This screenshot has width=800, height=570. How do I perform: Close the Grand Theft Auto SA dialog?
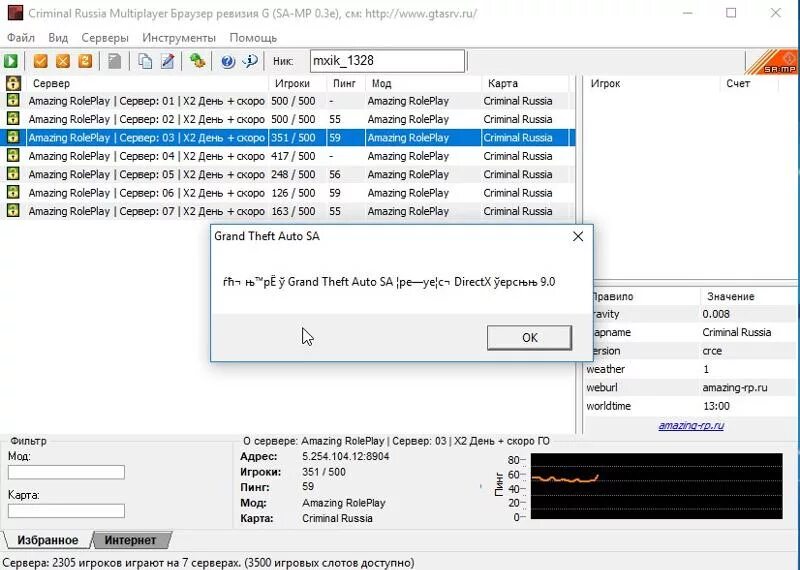pos(578,236)
